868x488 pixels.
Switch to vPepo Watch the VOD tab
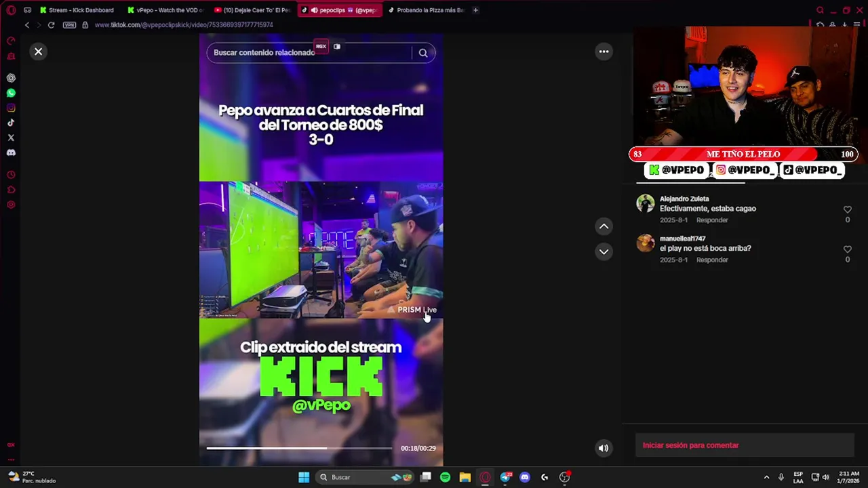point(165,10)
